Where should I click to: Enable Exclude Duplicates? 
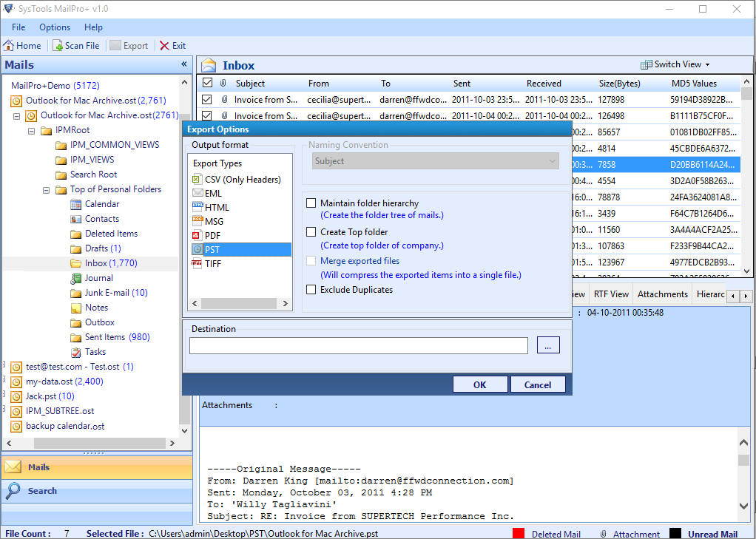click(x=311, y=289)
